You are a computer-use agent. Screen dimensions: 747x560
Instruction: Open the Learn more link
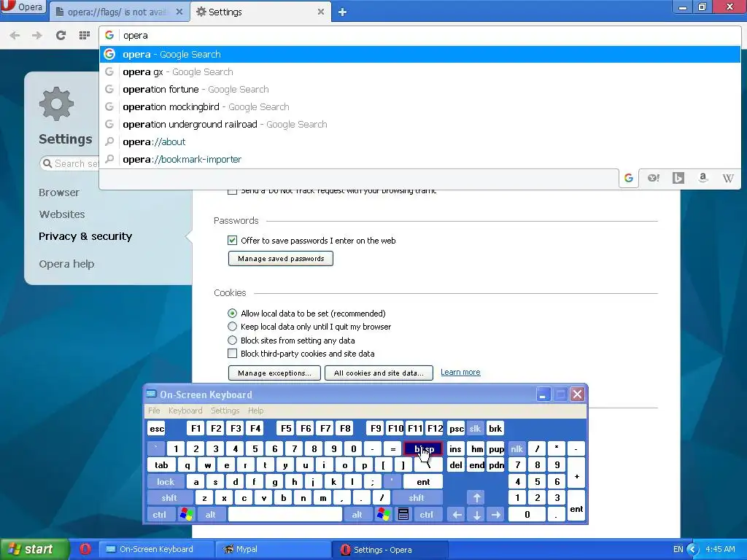click(460, 372)
